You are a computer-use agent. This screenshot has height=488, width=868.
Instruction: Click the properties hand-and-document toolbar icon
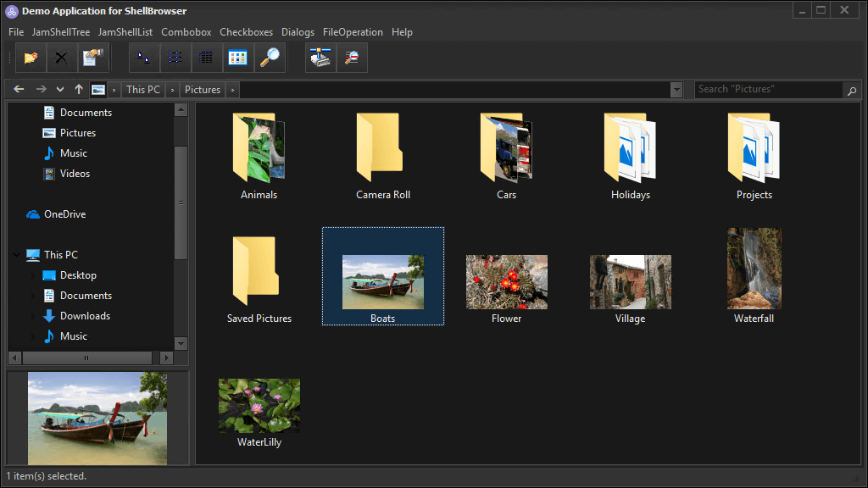(x=91, y=58)
